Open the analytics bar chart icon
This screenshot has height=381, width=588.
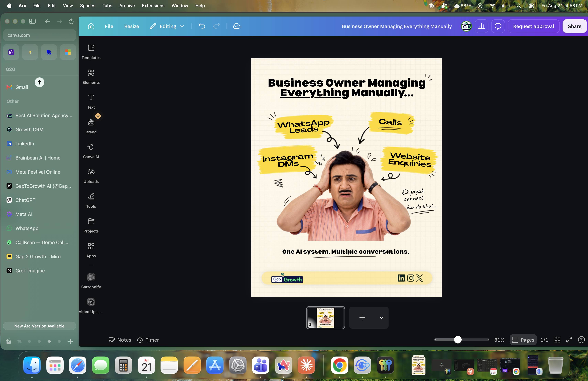coord(482,26)
